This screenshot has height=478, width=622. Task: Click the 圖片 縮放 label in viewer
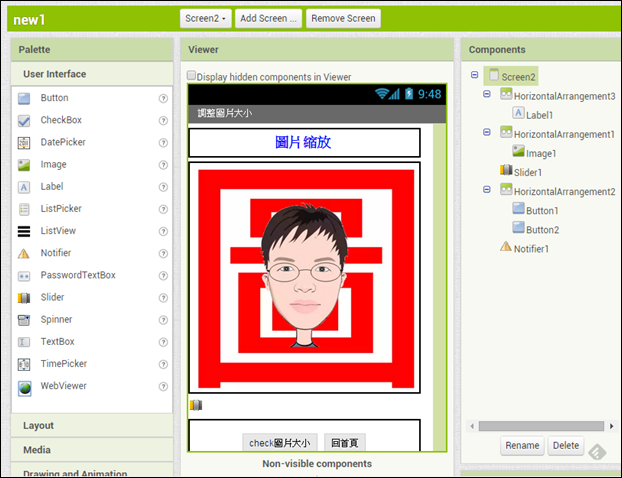coord(303,142)
